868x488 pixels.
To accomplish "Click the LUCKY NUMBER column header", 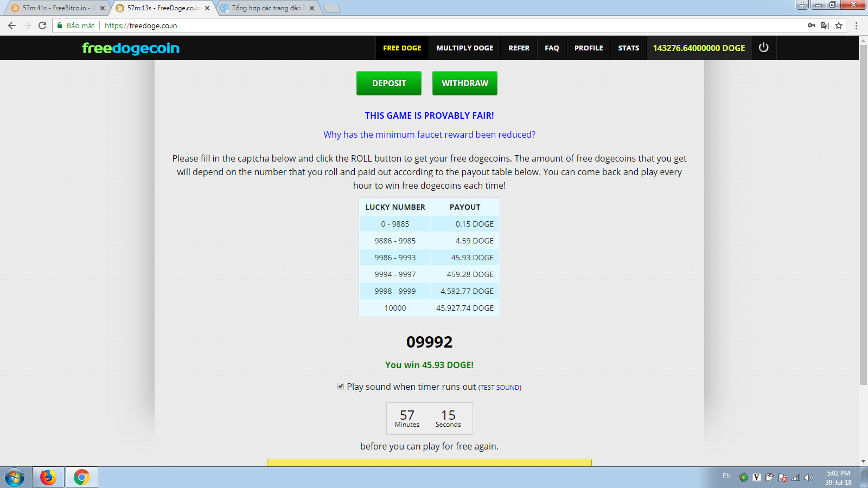I will 395,207.
